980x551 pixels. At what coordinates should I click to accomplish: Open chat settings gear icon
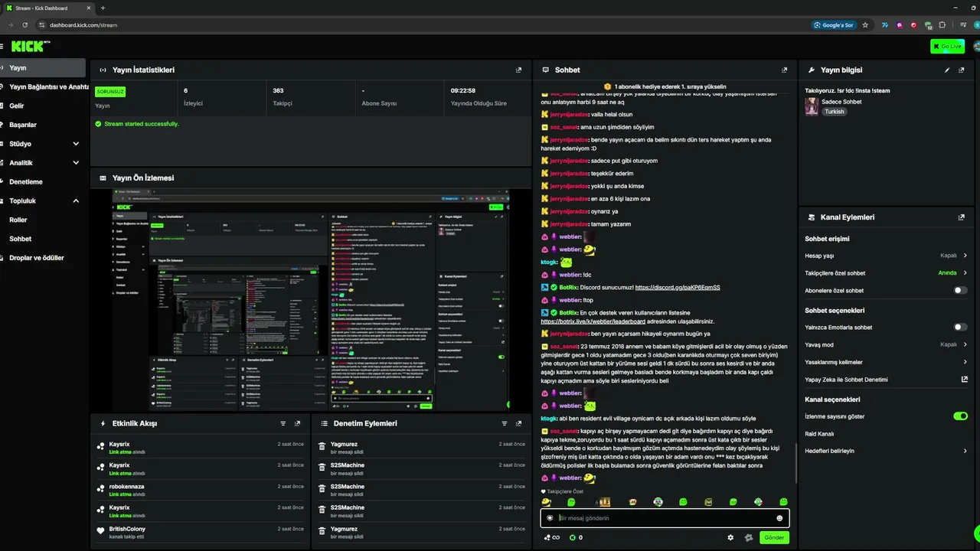(x=730, y=538)
